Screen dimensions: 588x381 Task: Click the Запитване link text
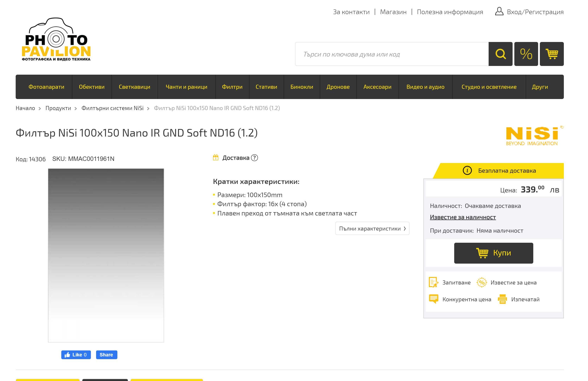click(456, 282)
